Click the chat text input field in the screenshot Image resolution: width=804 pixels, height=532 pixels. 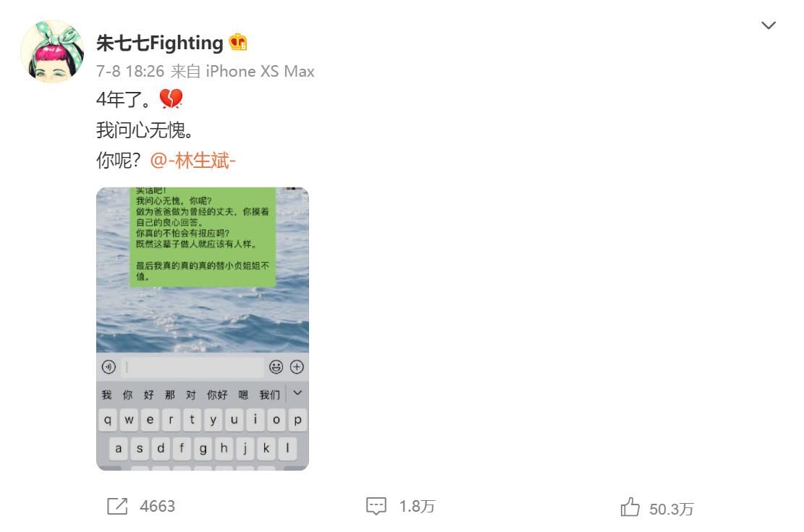pos(192,367)
